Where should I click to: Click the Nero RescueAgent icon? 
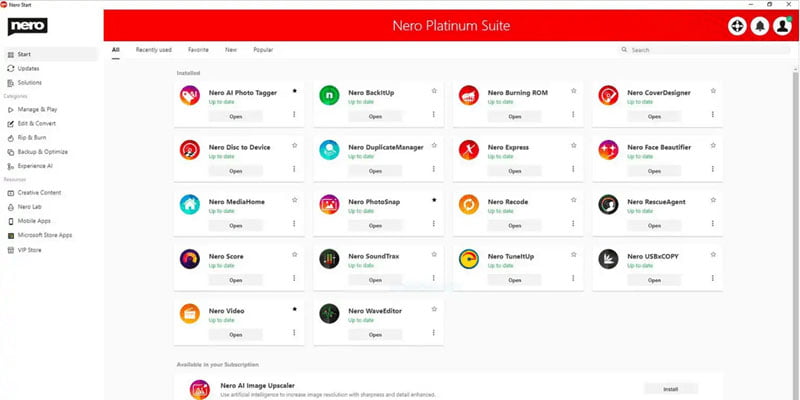(608, 205)
